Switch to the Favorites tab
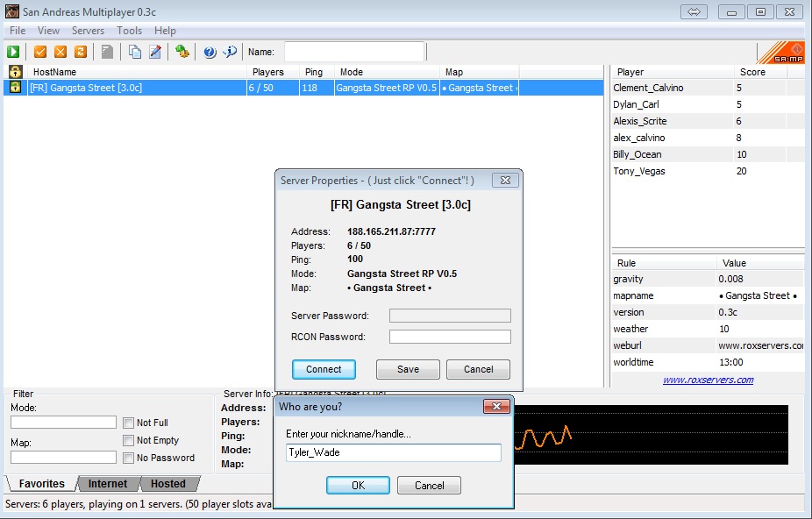The image size is (812, 519). [x=42, y=484]
